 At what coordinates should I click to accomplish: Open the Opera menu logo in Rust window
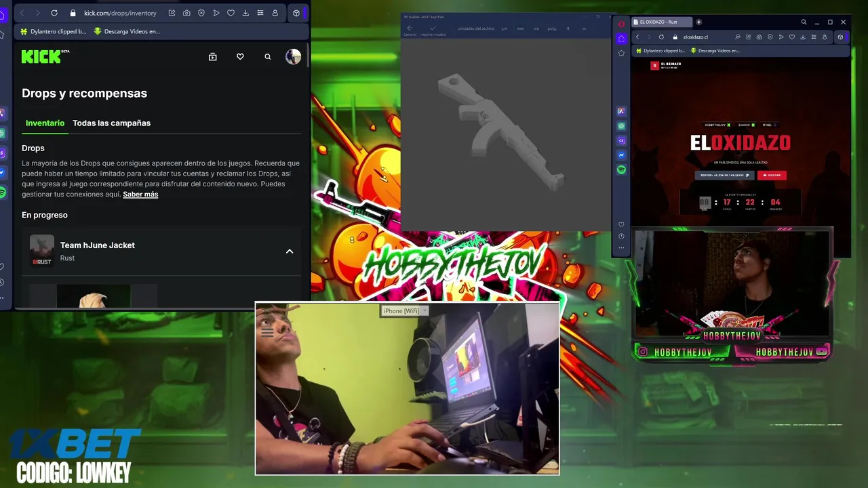621,24
